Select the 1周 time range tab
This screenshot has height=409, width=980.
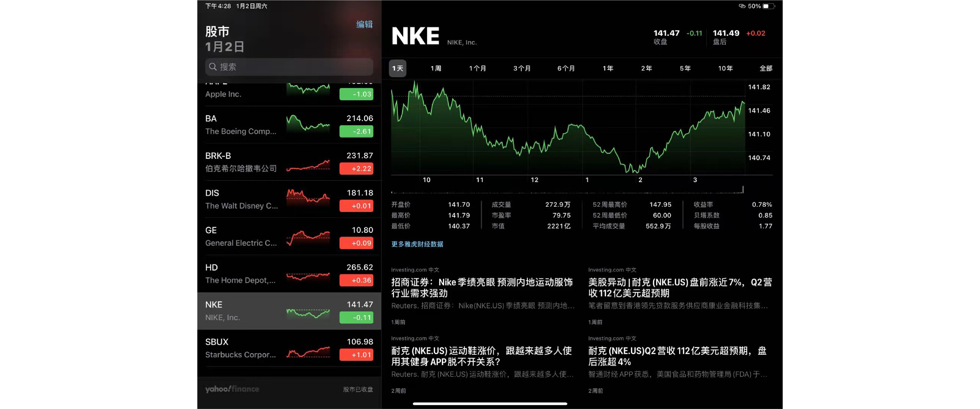[x=436, y=68]
